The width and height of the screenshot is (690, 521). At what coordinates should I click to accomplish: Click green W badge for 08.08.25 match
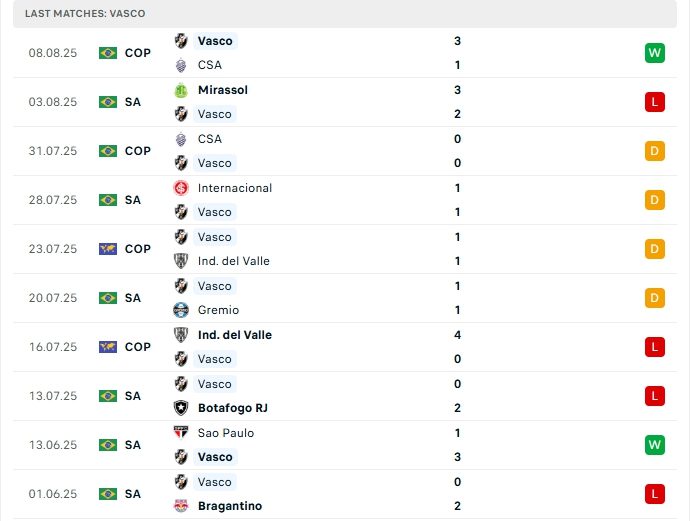pos(655,53)
